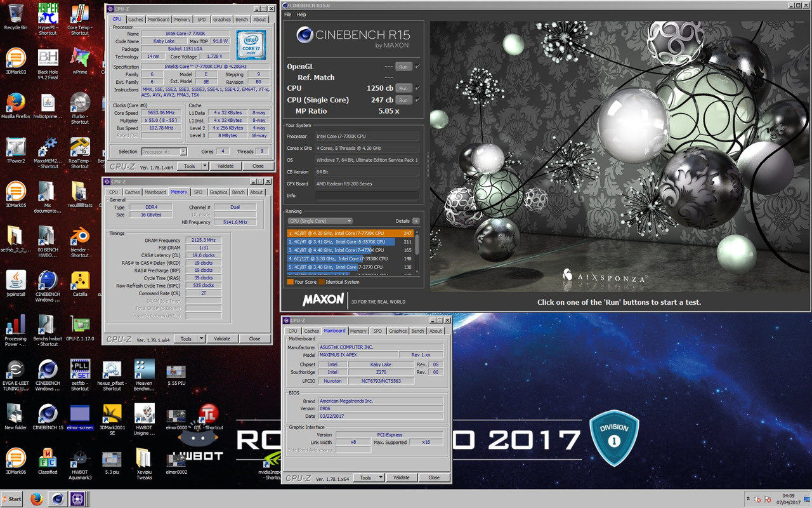Open the CINEBENCH 15 desktop shortcut
This screenshot has width=812, height=508.
tap(48, 417)
